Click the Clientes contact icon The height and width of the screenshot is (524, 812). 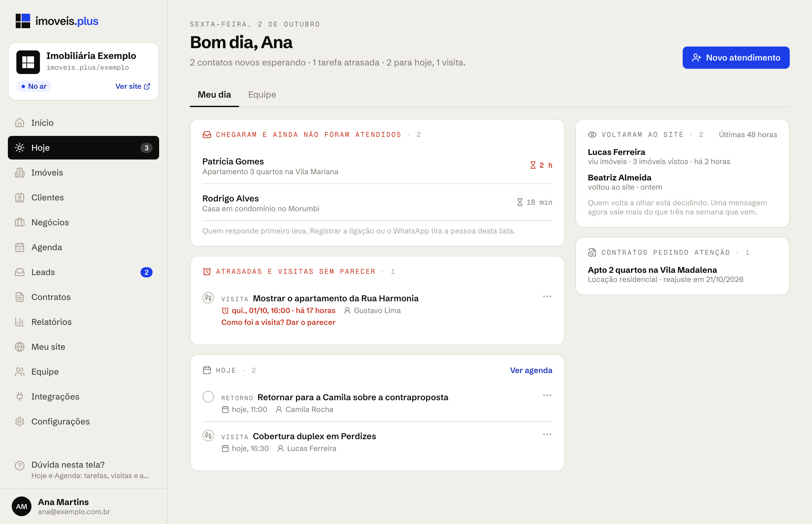pos(20,197)
